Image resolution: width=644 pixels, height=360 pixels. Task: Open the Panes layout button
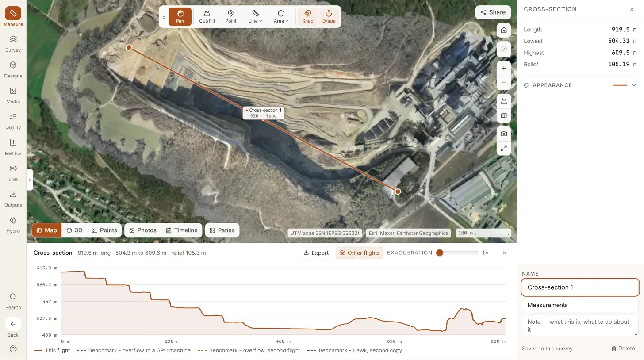[x=222, y=230]
